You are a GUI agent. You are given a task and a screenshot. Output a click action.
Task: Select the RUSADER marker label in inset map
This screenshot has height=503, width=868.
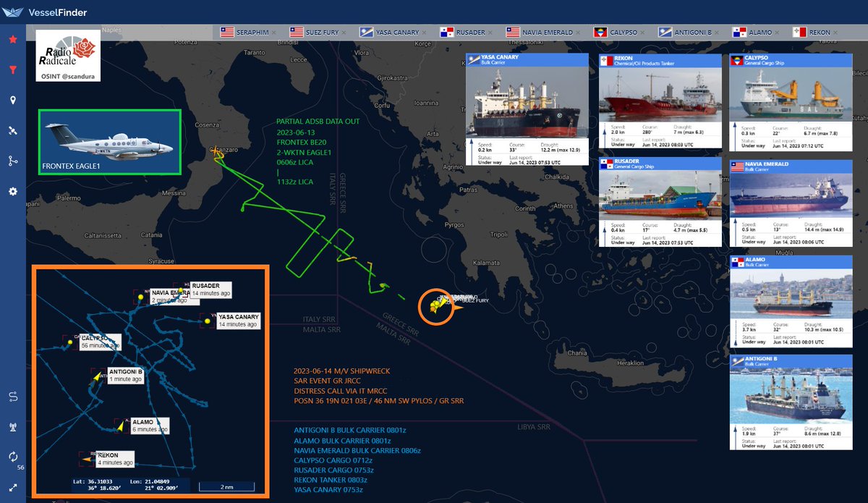click(x=210, y=289)
